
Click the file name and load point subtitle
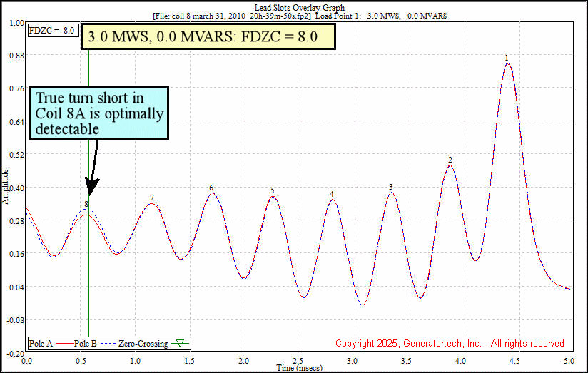299,16
